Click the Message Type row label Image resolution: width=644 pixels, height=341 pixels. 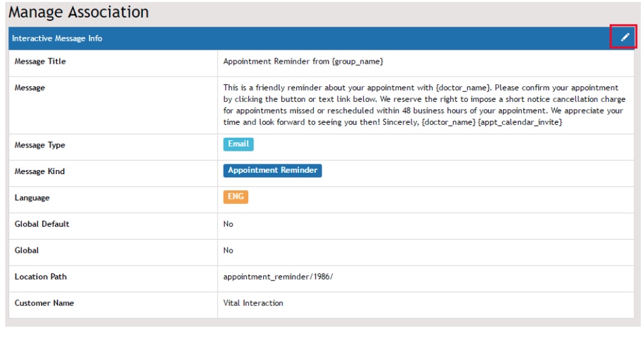(x=40, y=145)
